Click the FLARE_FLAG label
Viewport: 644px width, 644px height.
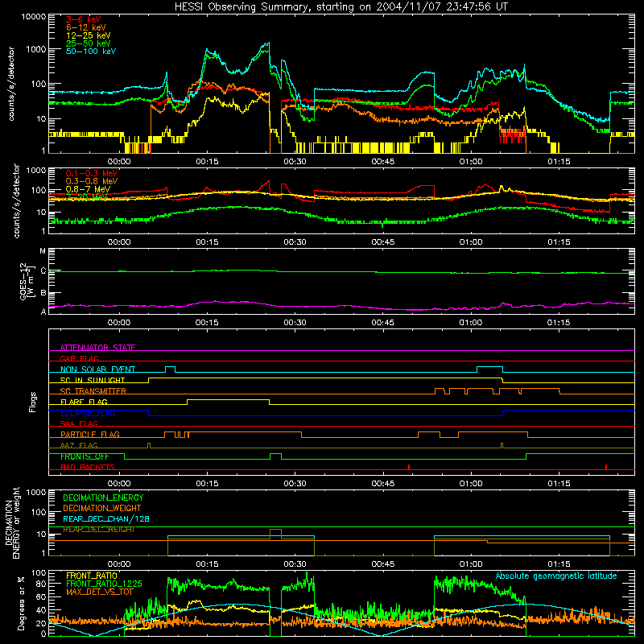(x=84, y=402)
